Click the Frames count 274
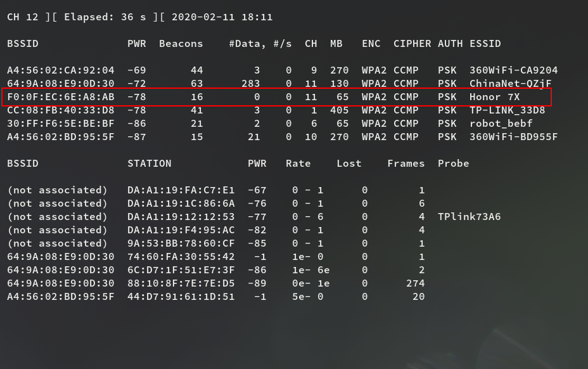The height and width of the screenshot is (369, 588). coord(415,283)
